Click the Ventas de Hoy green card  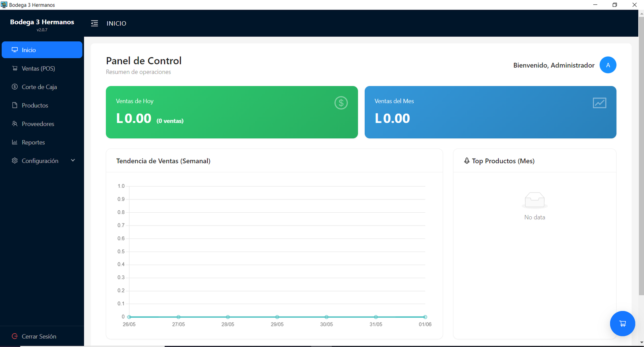click(x=232, y=112)
